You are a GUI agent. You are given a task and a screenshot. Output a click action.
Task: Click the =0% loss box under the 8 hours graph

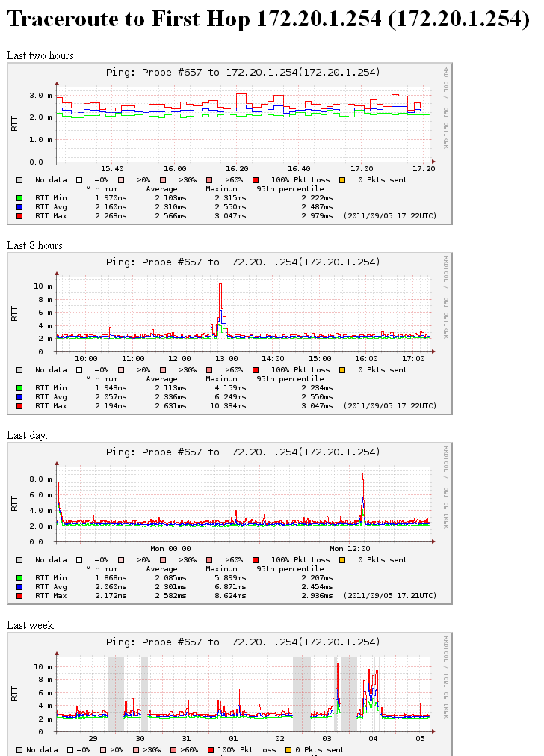[x=79, y=370]
